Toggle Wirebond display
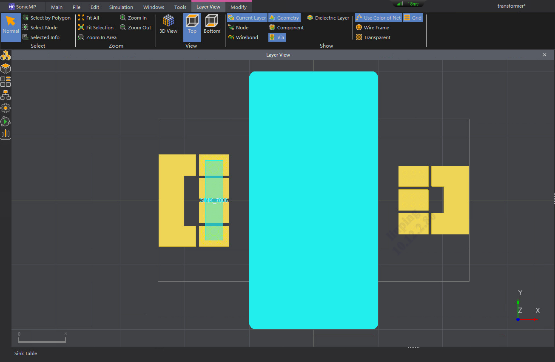This screenshot has width=555, height=362. [243, 37]
